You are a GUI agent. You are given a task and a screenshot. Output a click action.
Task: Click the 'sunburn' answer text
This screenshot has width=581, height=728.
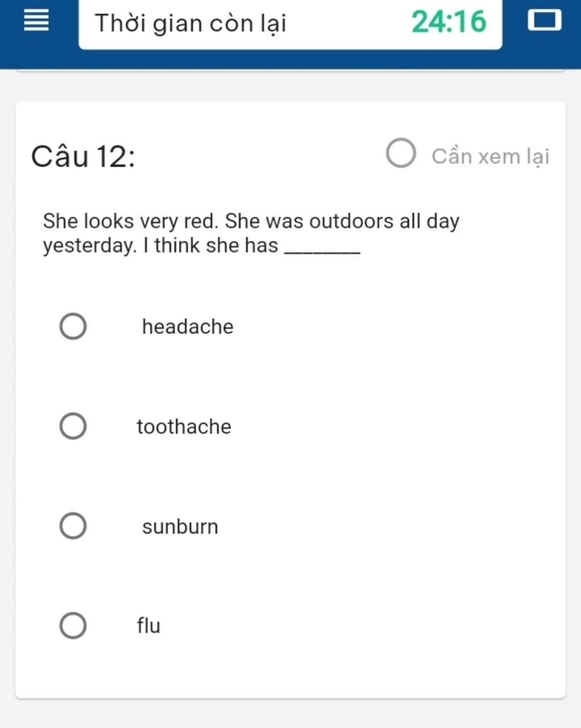180,527
